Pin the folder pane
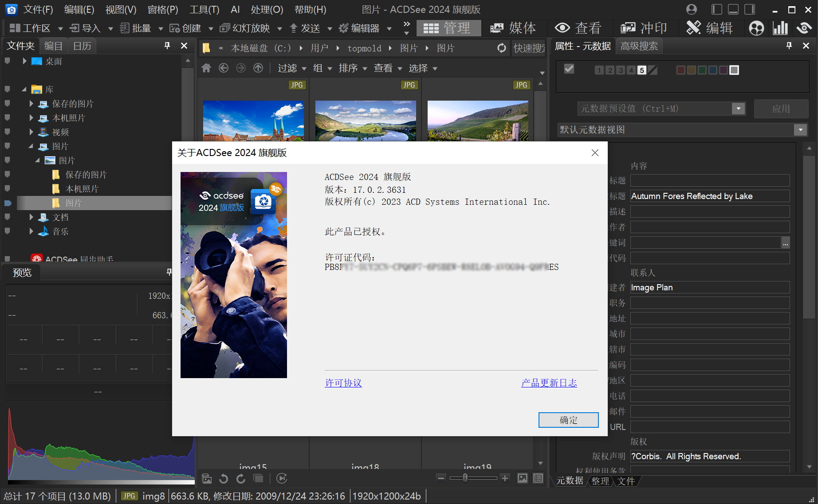This screenshot has width=818, height=504. (x=167, y=45)
